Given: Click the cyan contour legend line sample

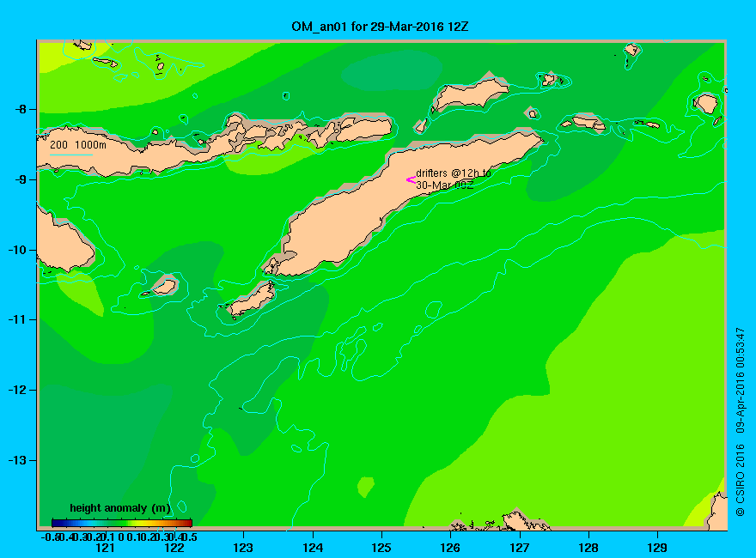Looking at the screenshot, I should [x=70, y=155].
